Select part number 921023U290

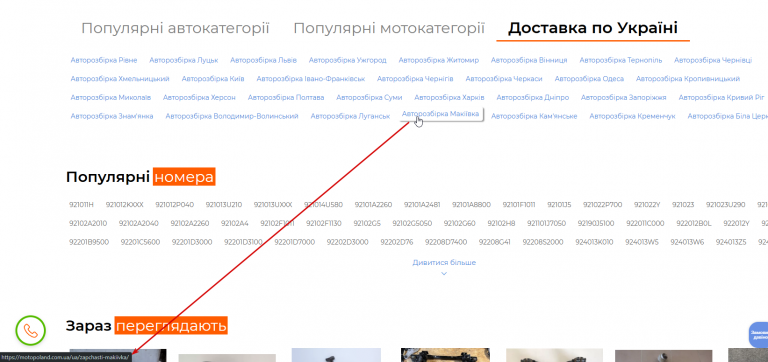pyautogui.click(x=725, y=205)
